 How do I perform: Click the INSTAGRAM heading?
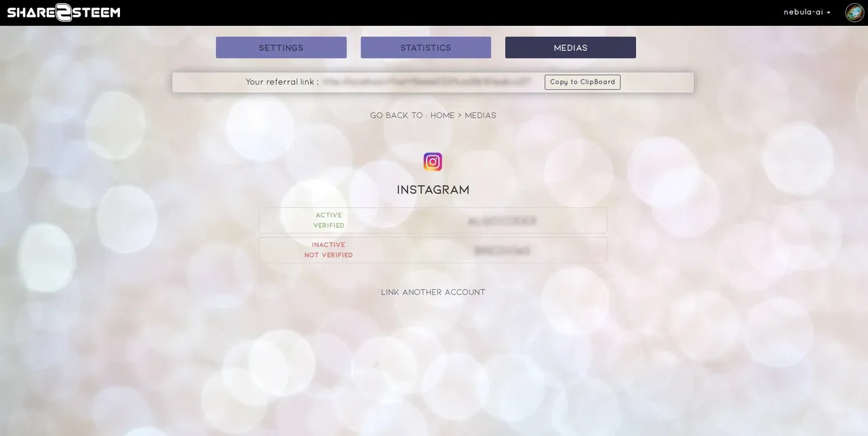[x=433, y=190]
